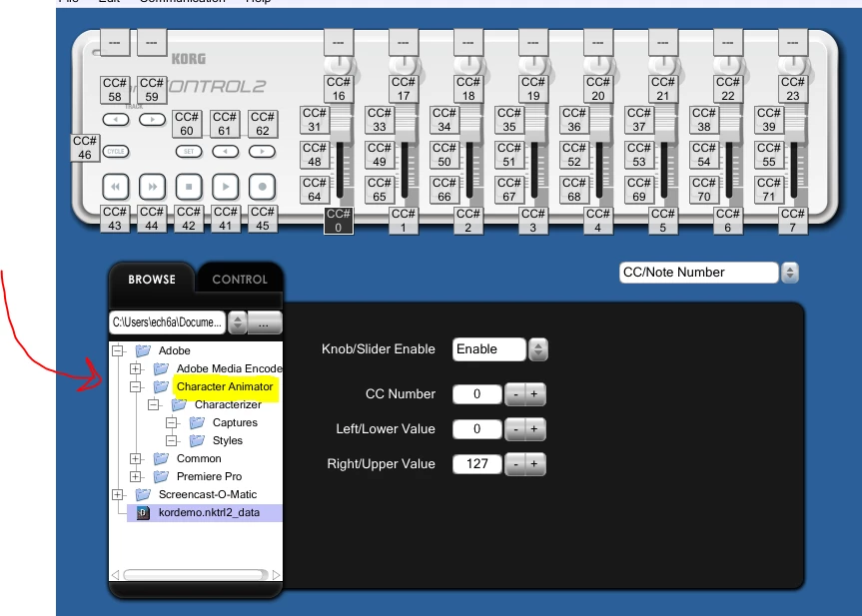Collapse the Characterizer tree node
Screen dimensions: 862x616
coord(154,405)
